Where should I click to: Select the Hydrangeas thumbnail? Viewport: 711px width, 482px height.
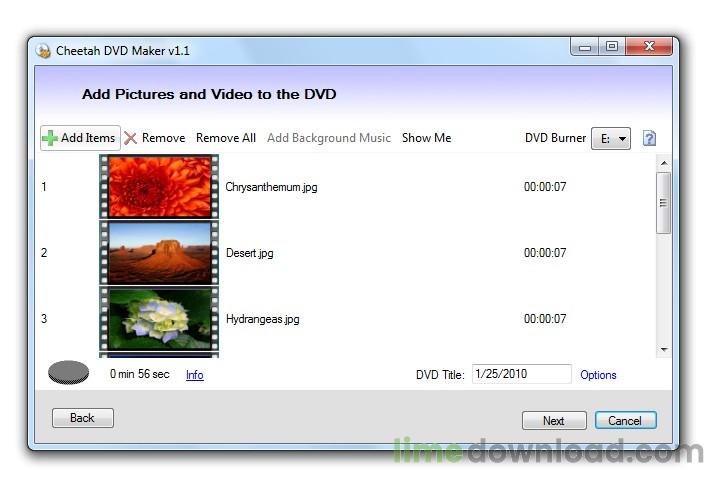point(159,319)
